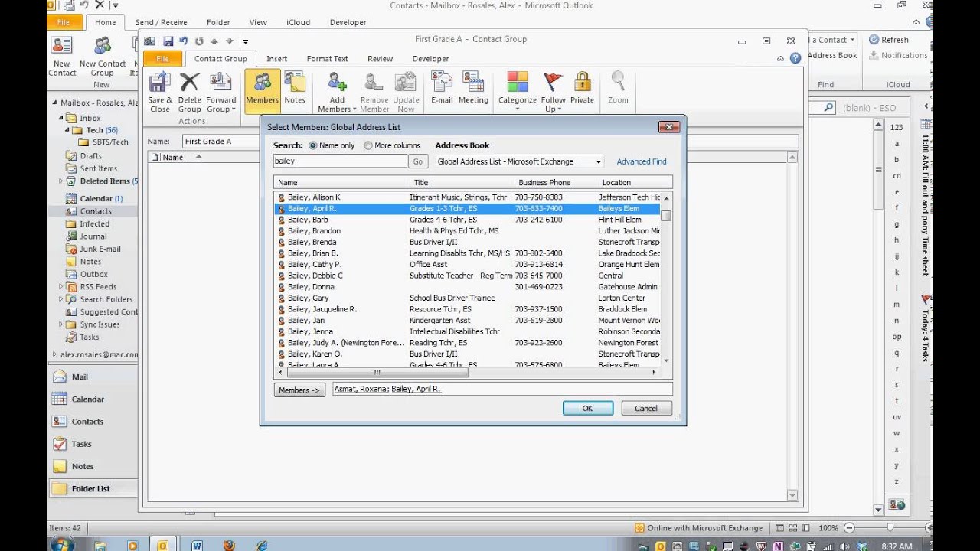
Task: Open the Send / Receive ribbon tab
Action: (162, 21)
